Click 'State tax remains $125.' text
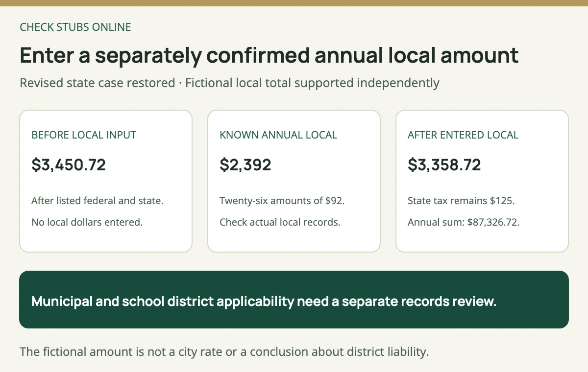Viewport: 588px width, 372px height. coord(461,201)
